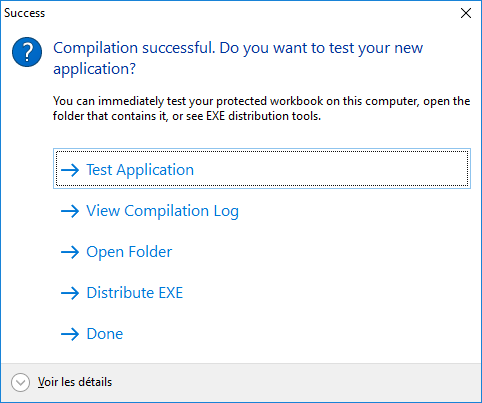Image resolution: width=482 pixels, height=403 pixels.
Task: Choose the Open Folder command link
Action: pos(262,252)
